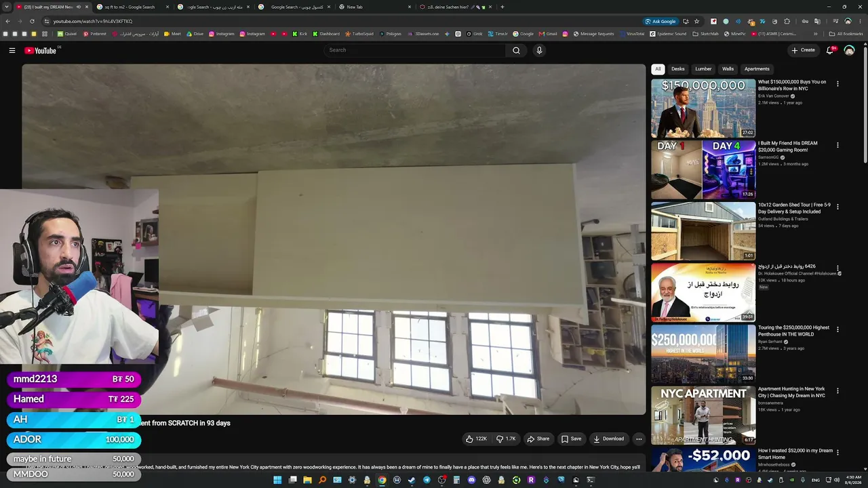Open the All Bookmarks folder

tap(846, 34)
